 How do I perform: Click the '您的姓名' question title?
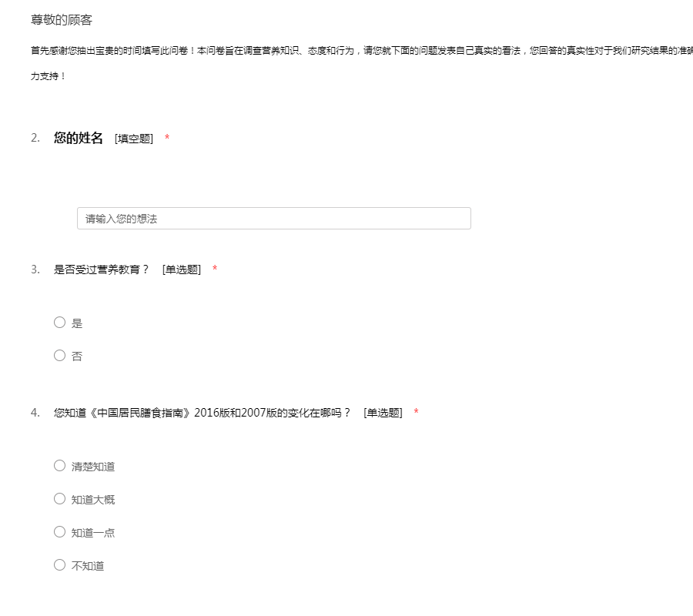pyautogui.click(x=78, y=138)
